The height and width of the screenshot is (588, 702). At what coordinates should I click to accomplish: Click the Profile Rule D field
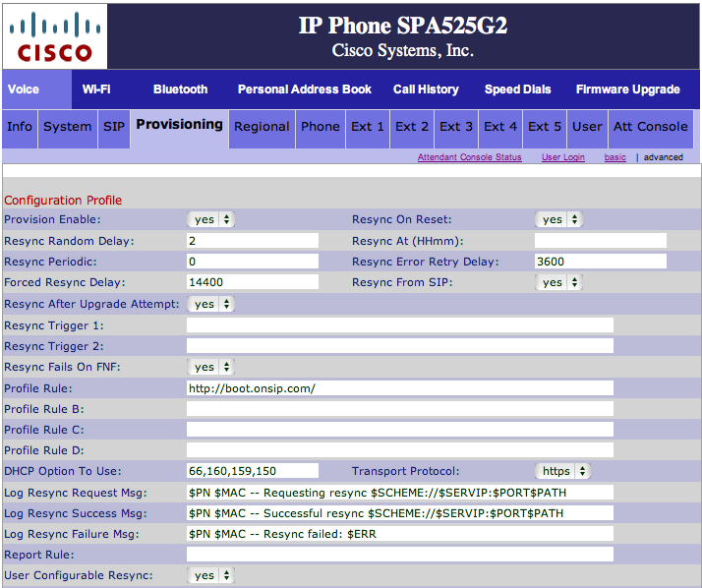click(x=400, y=450)
